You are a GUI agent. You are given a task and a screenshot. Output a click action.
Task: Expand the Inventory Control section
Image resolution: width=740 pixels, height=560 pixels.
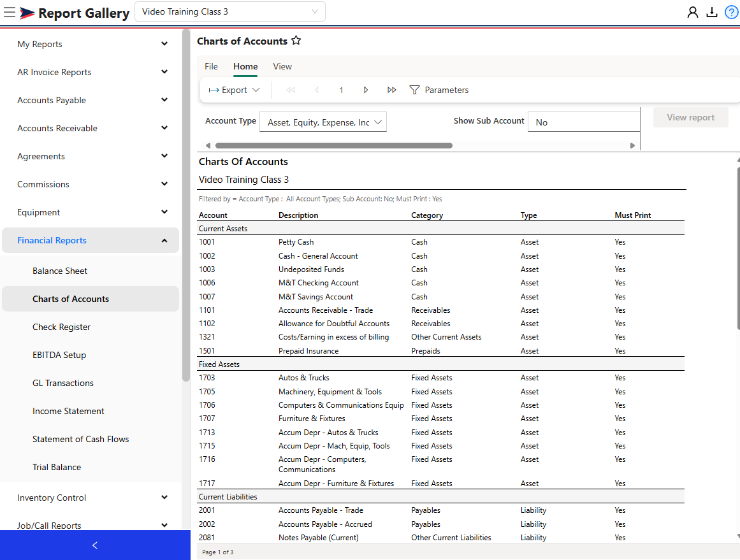(x=90, y=498)
